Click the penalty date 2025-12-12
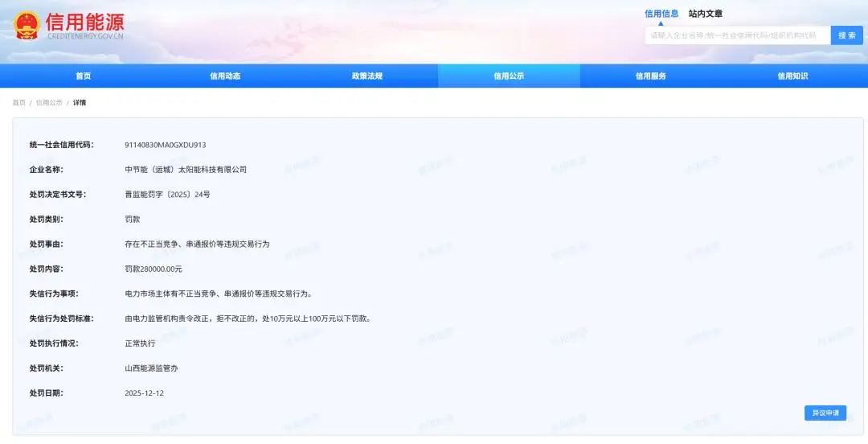The width and height of the screenshot is (868, 444). [x=145, y=393]
